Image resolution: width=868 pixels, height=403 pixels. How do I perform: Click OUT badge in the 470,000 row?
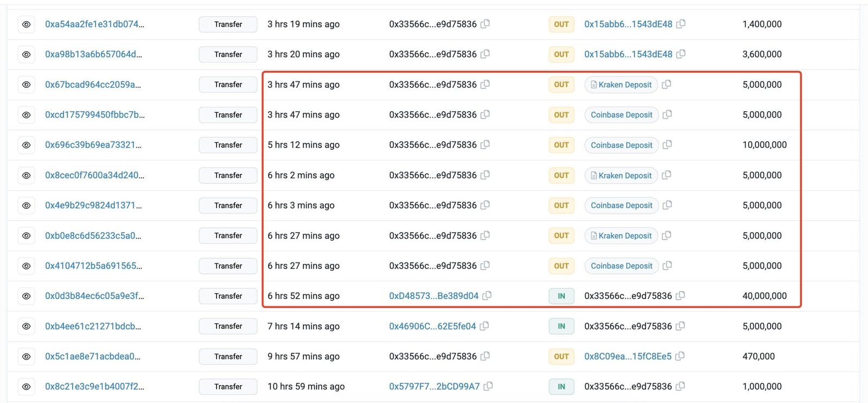tap(561, 356)
